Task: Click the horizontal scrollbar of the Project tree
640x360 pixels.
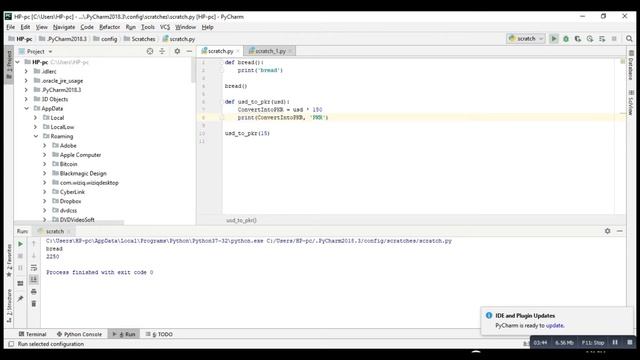Action: pyautogui.click(x=69, y=223)
